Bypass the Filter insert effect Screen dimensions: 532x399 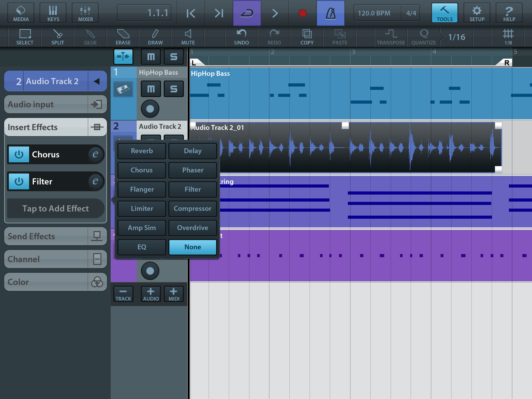19,181
